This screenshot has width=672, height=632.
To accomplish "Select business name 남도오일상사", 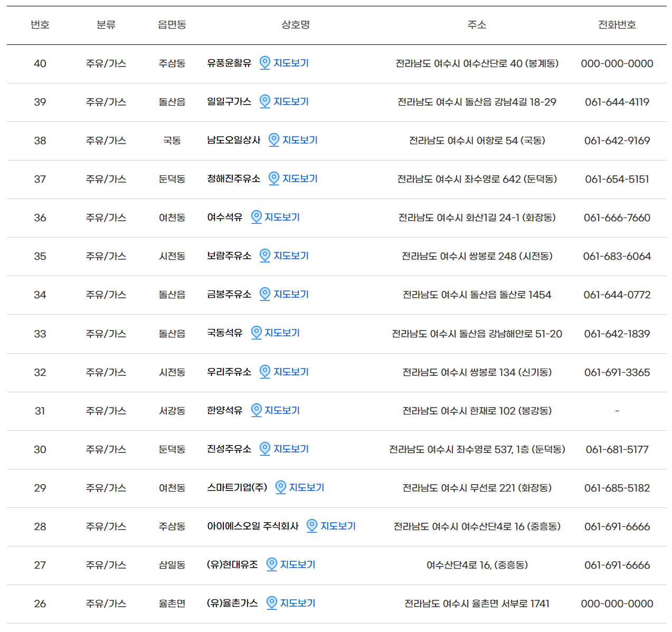I will coord(234,140).
